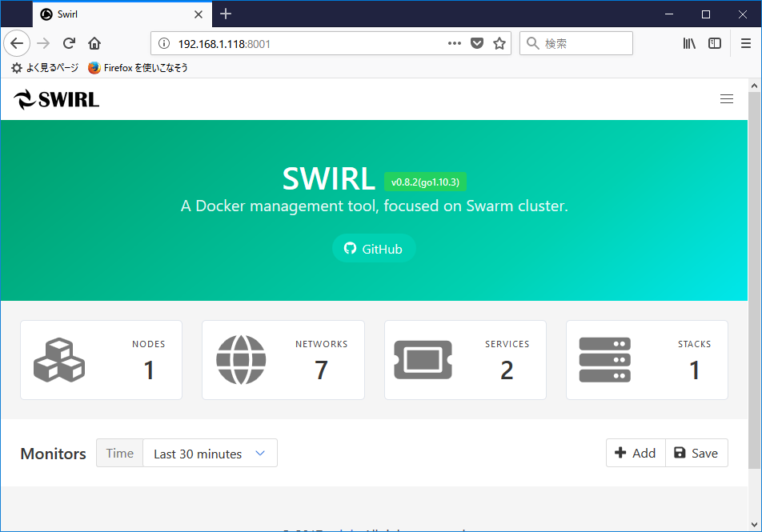The height and width of the screenshot is (532, 762).
Task: Open the page actions three-dot menu
Action: pos(454,43)
